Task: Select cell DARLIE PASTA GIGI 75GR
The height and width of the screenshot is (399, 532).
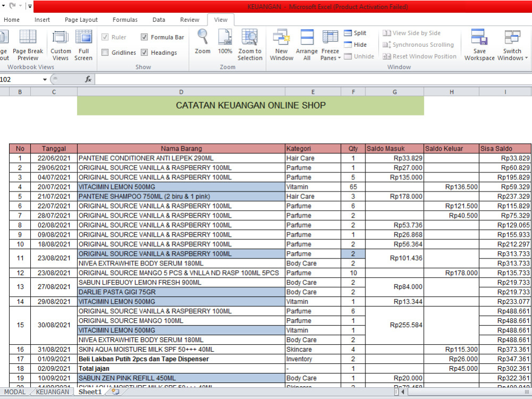Action: pos(181,292)
